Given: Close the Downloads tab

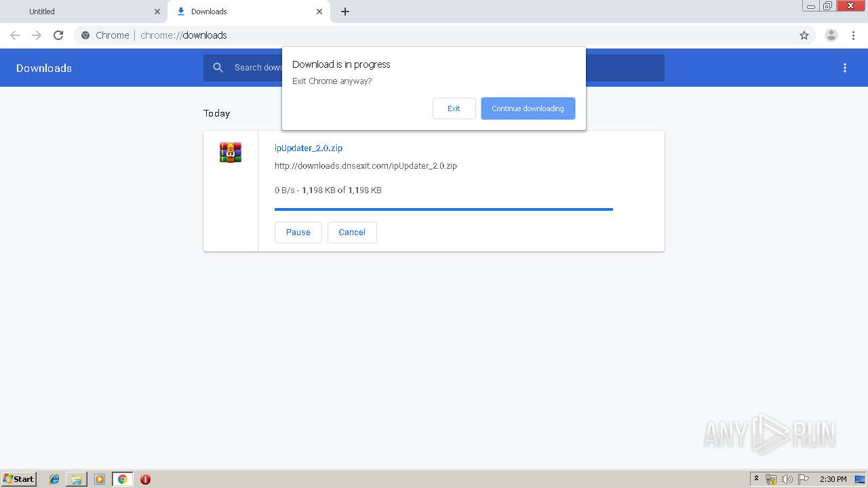Looking at the screenshot, I should pos(319,12).
